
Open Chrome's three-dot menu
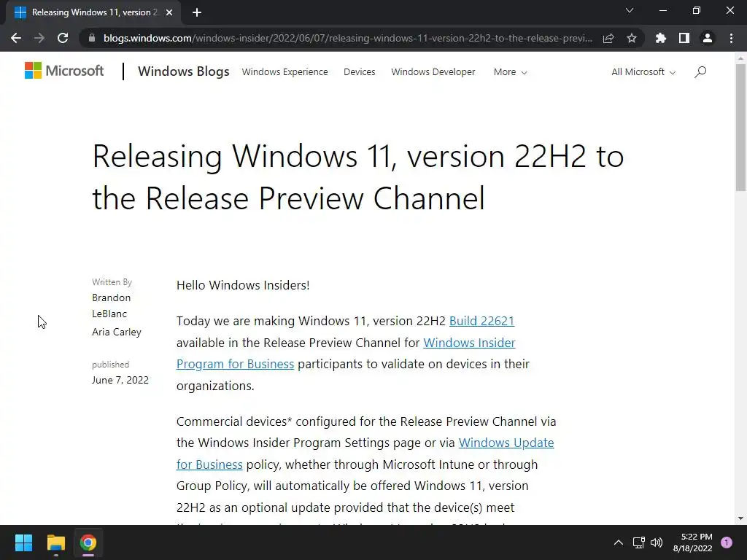(x=731, y=38)
